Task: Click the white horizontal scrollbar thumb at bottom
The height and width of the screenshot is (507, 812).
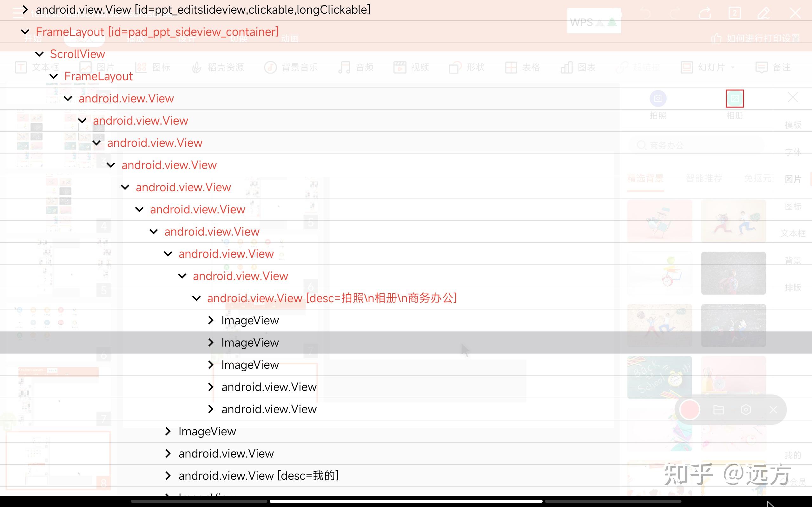Action: pyautogui.click(x=406, y=501)
